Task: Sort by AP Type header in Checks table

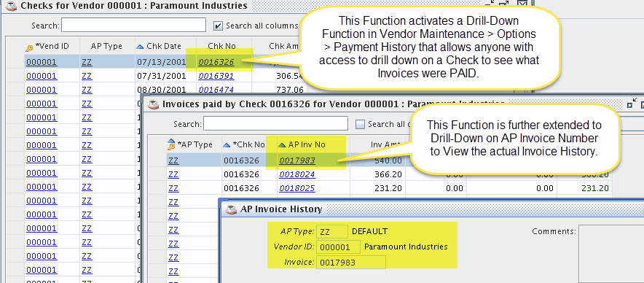Action: point(107,47)
